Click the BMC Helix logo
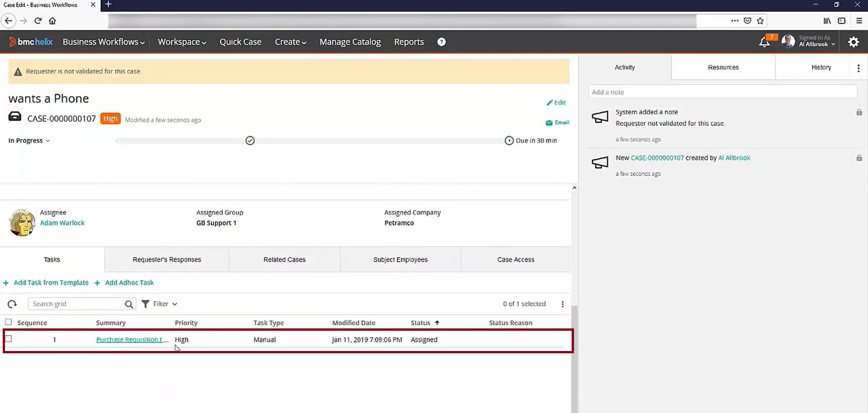Image resolution: width=868 pixels, height=413 pixels. 31,42
